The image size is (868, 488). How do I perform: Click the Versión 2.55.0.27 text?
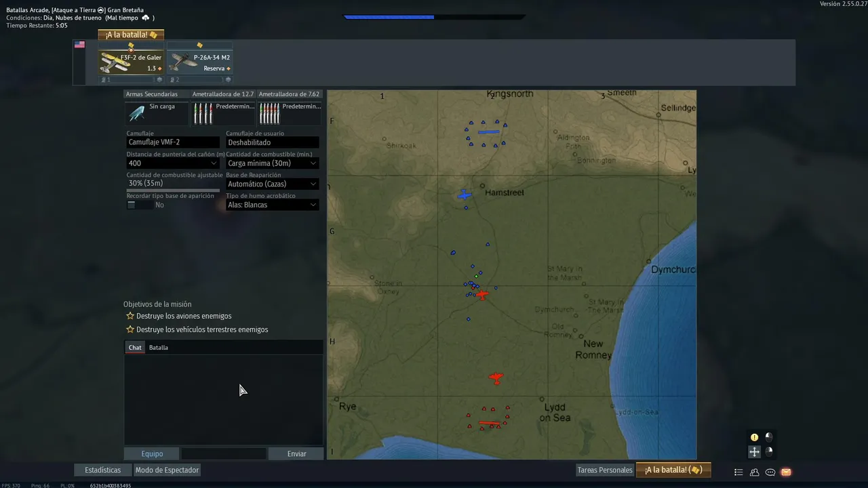(x=843, y=4)
